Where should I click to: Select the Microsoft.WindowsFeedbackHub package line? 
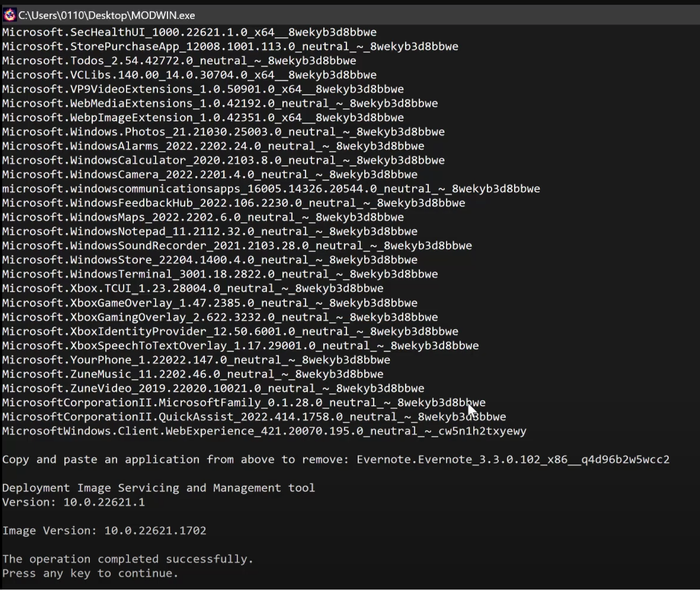[233, 203]
